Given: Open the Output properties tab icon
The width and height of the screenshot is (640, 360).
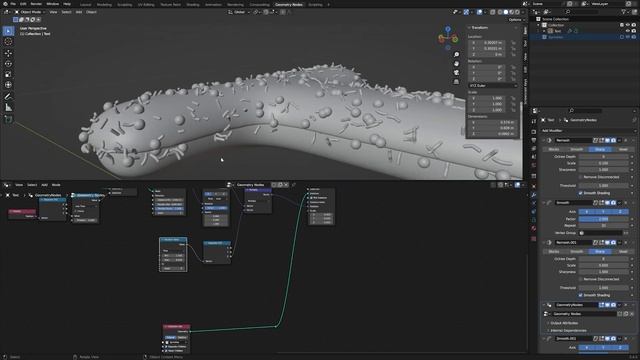Looking at the screenshot, I should (x=533, y=140).
